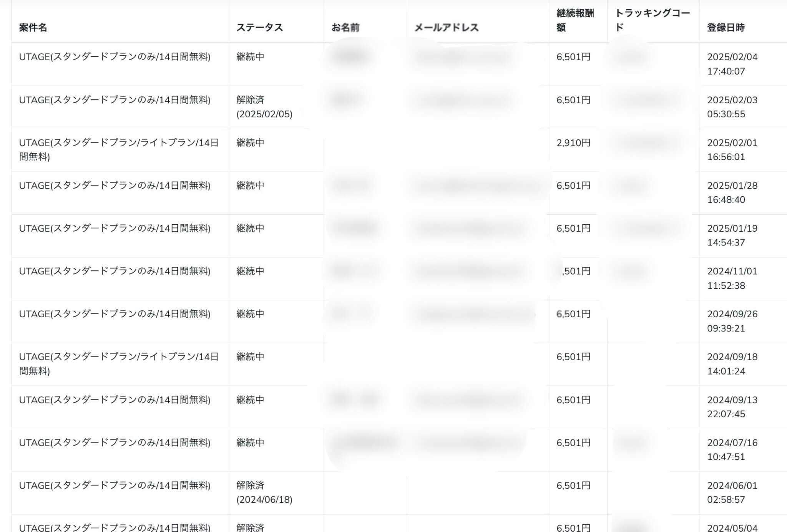Click 継続中 status in the 2025/01/28 row
Viewport: 787px width, 532px height.
250,185
